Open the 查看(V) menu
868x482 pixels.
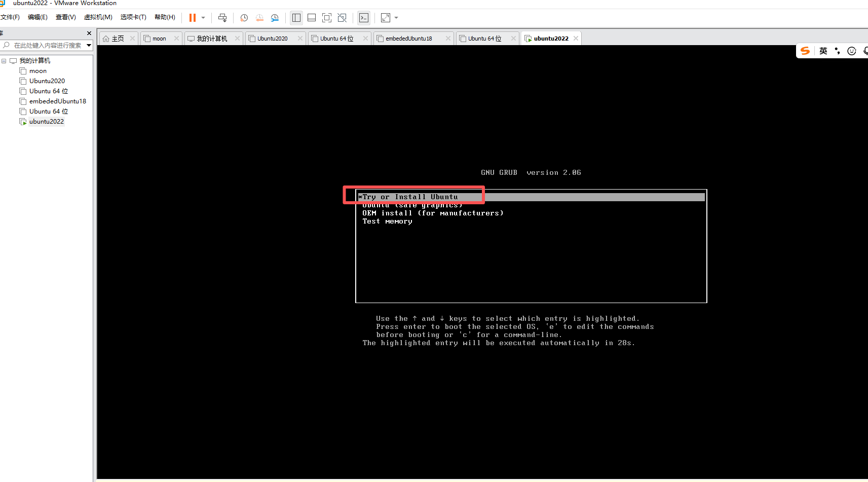[x=66, y=17]
